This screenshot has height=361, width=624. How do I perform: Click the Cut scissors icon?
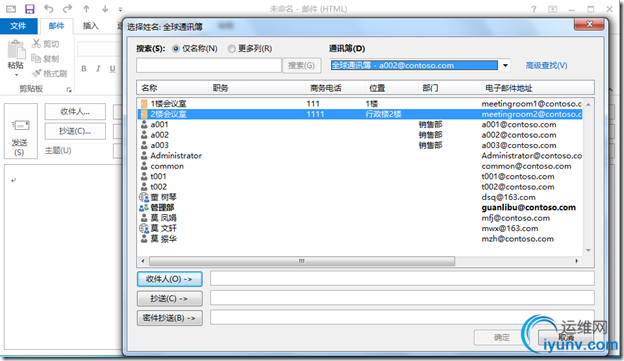point(37,43)
